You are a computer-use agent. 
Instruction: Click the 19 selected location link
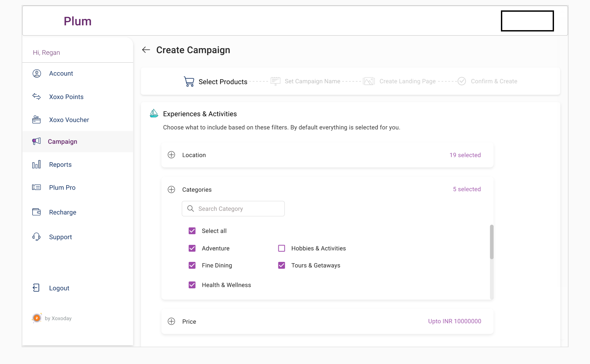pos(465,155)
